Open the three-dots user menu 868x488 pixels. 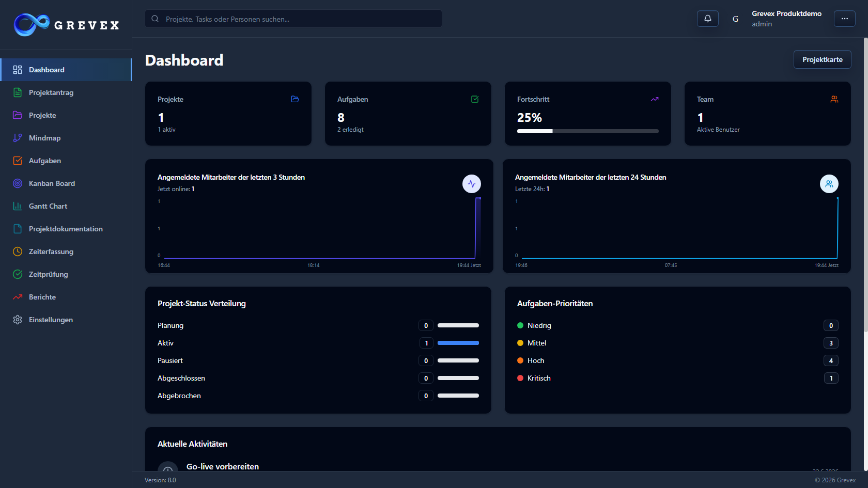pos(845,19)
